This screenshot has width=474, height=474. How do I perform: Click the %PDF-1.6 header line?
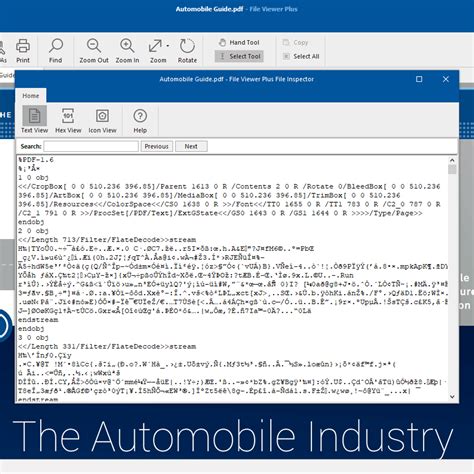pyautogui.click(x=36, y=160)
